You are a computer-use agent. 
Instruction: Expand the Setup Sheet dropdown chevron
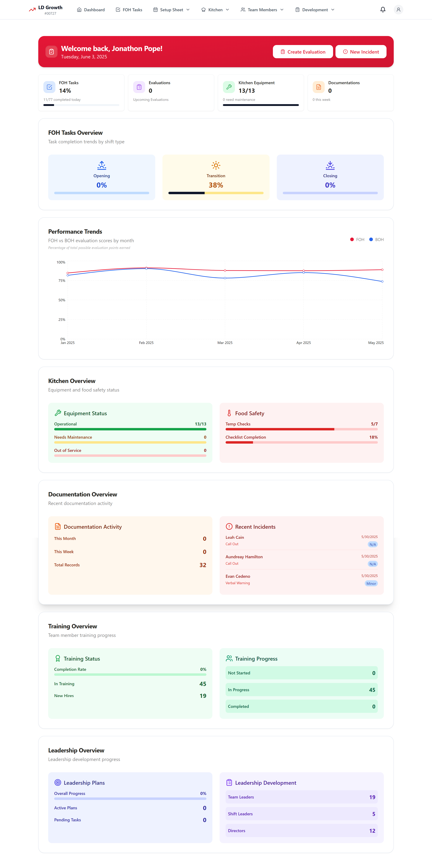[188, 10]
